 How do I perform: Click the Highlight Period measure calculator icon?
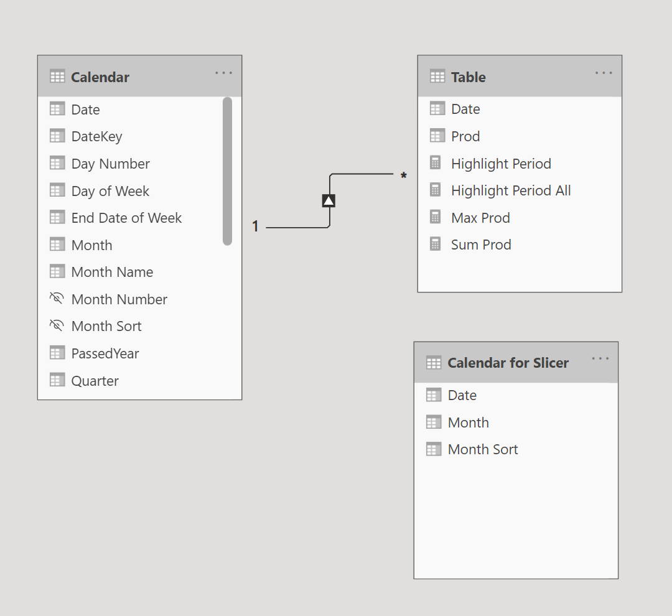click(436, 163)
